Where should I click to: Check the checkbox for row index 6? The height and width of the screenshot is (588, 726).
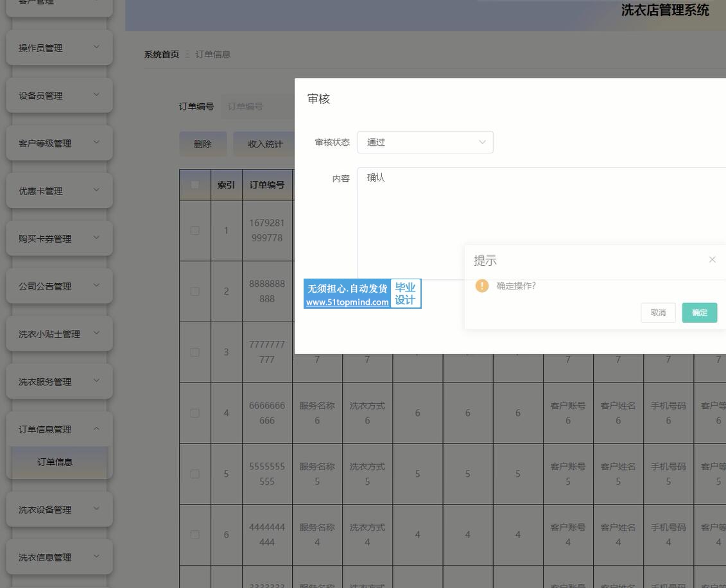coord(195,535)
